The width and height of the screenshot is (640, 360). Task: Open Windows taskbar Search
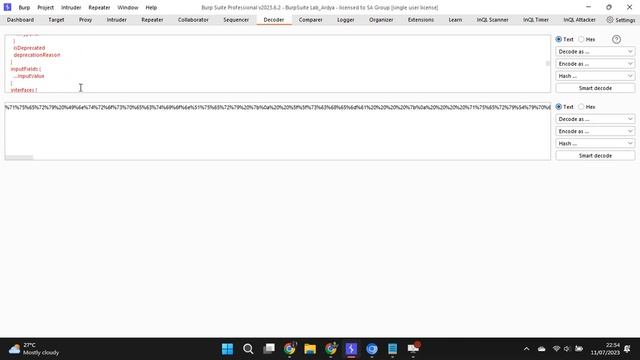pyautogui.click(x=248, y=349)
